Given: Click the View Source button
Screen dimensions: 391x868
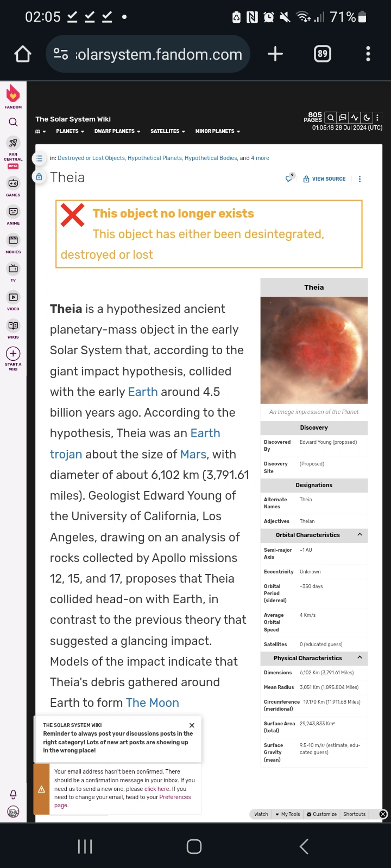Looking at the screenshot, I should click(325, 178).
